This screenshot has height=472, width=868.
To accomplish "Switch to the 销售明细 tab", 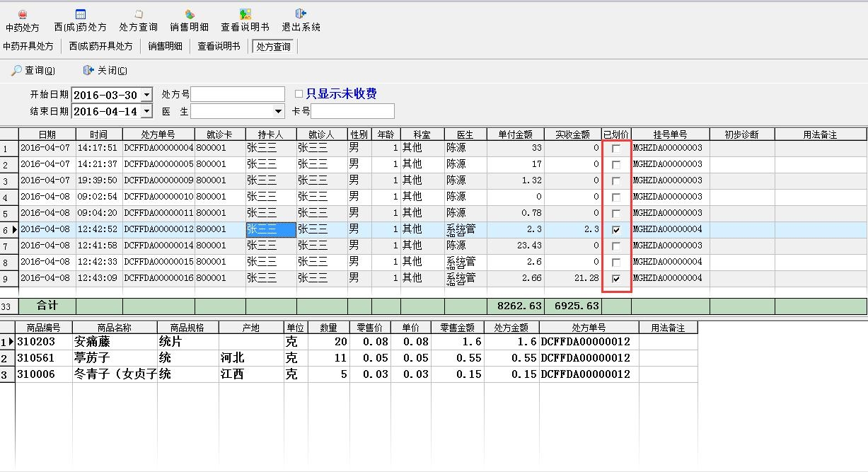I will 165,46.
